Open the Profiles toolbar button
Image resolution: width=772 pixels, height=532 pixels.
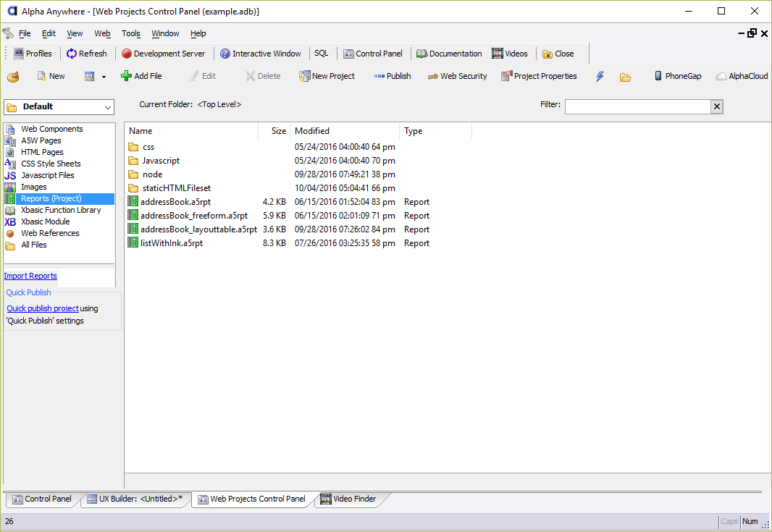coord(33,54)
